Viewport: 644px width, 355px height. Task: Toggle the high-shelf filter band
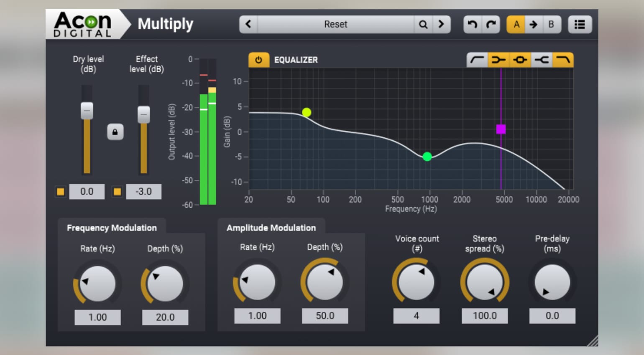(542, 60)
